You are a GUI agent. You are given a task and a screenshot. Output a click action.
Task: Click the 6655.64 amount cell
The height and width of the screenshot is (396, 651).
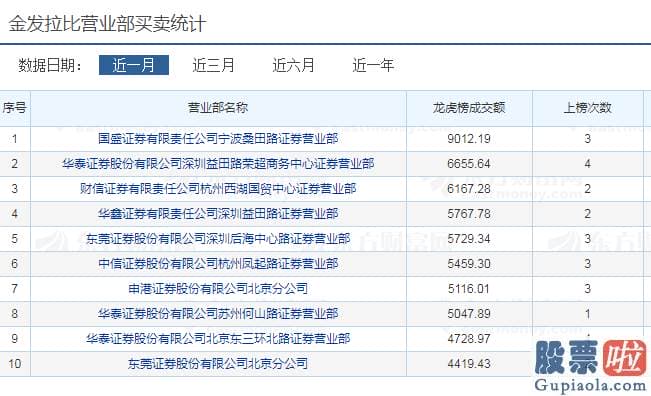click(469, 164)
